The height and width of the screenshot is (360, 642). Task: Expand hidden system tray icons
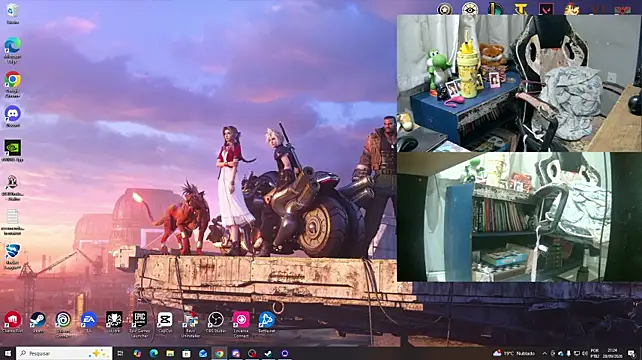(x=545, y=353)
